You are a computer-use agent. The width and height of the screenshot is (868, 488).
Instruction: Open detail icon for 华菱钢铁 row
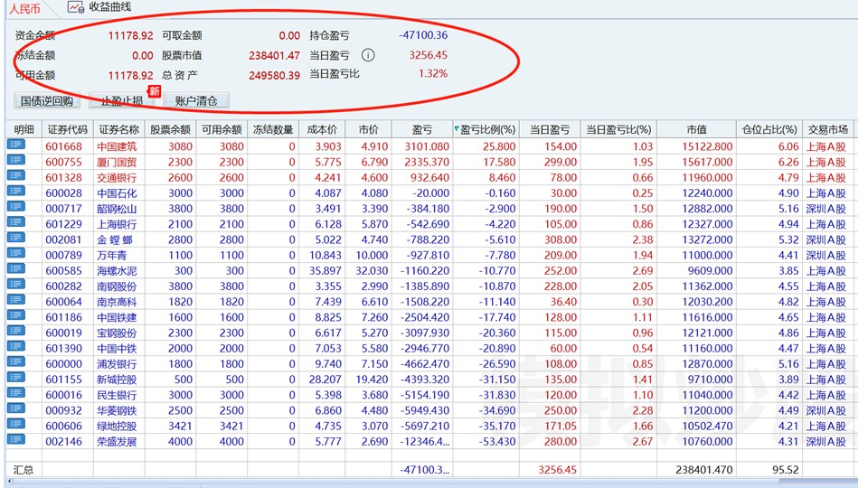tap(16, 408)
